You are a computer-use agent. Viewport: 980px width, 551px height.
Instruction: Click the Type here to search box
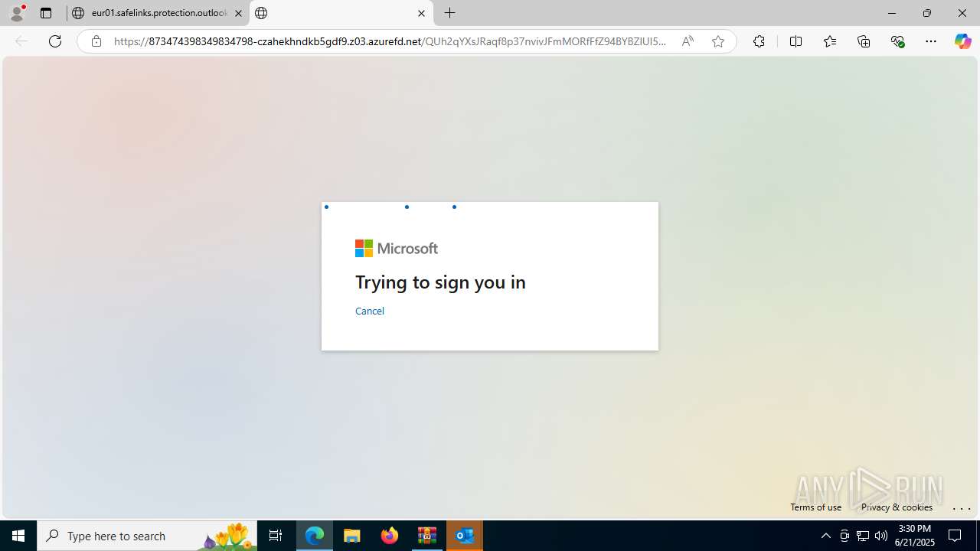[147, 536]
